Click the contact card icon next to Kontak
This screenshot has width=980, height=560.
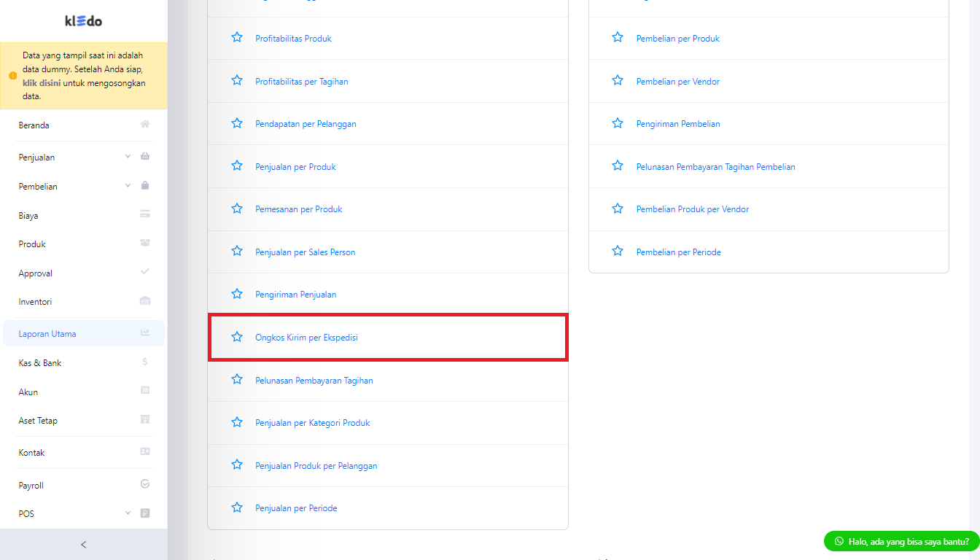click(x=145, y=452)
